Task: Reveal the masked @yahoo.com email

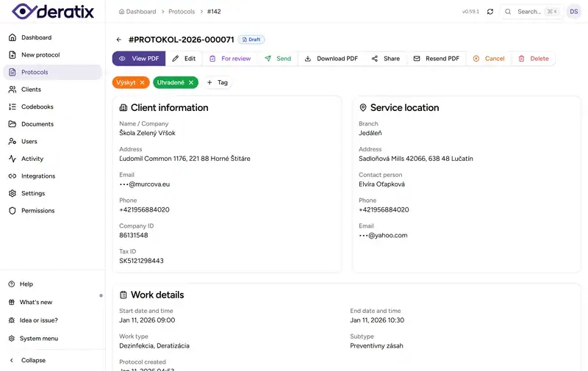Action: click(383, 235)
